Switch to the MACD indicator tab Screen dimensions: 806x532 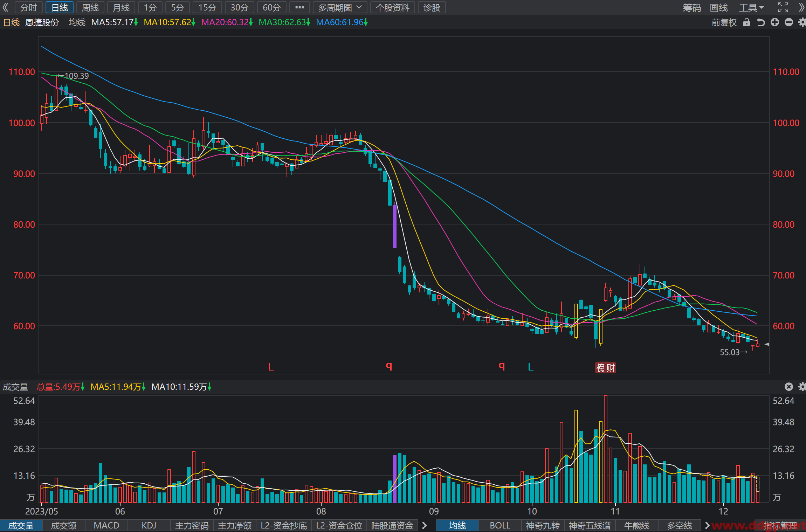coord(106,525)
